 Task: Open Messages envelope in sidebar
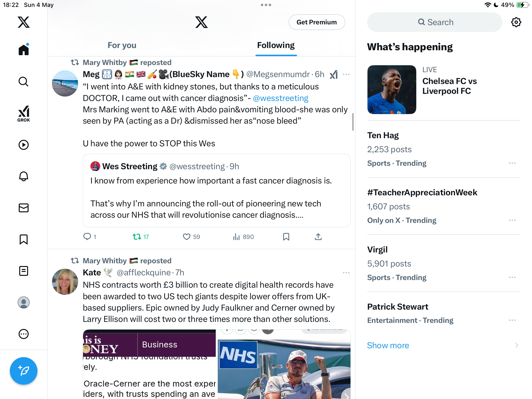tap(24, 208)
